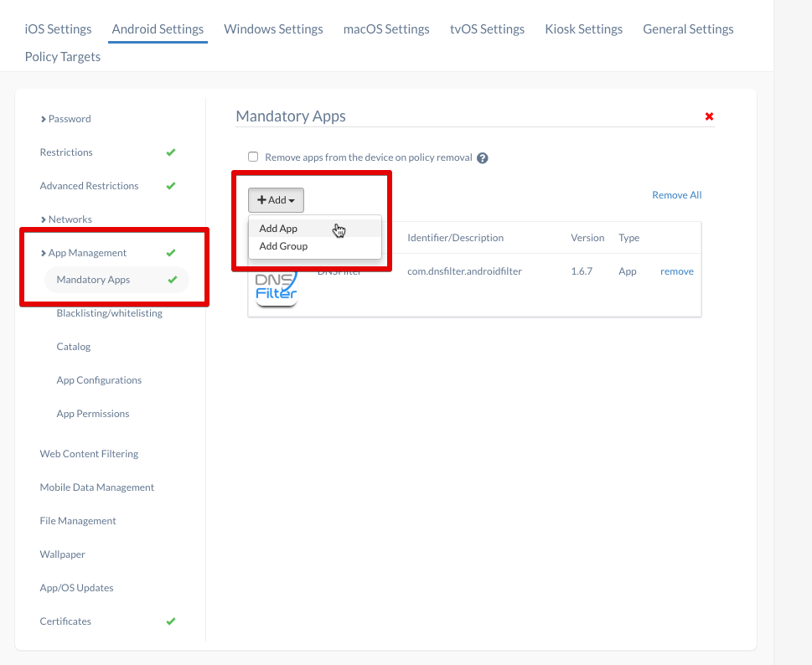Select the Android Settings tab
Viewport: 812px width, 665px height.
click(x=158, y=29)
